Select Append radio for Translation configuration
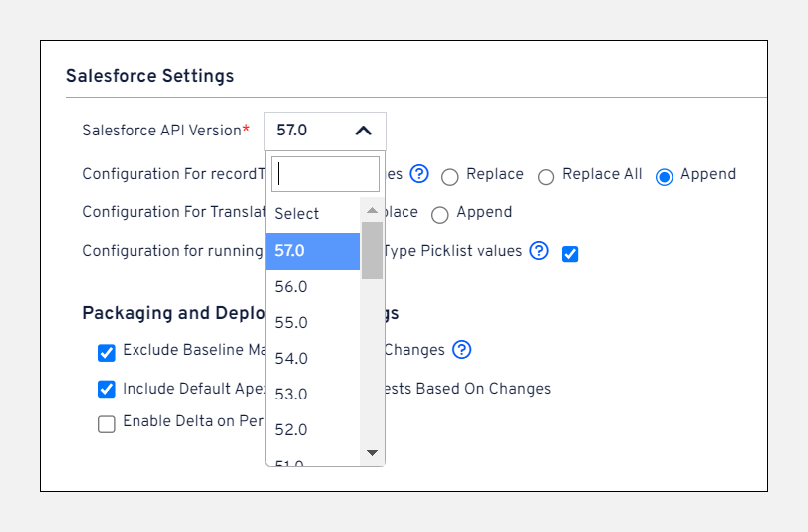The height and width of the screenshot is (532, 808). point(440,214)
